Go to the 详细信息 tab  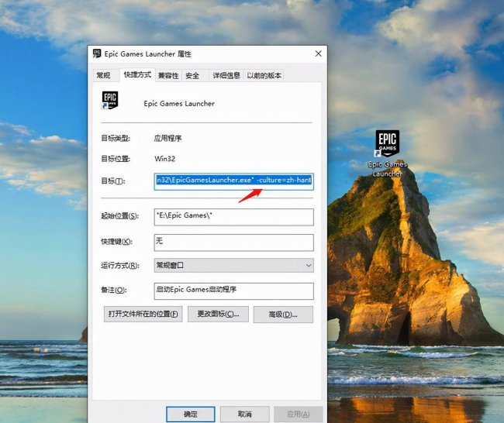(226, 75)
